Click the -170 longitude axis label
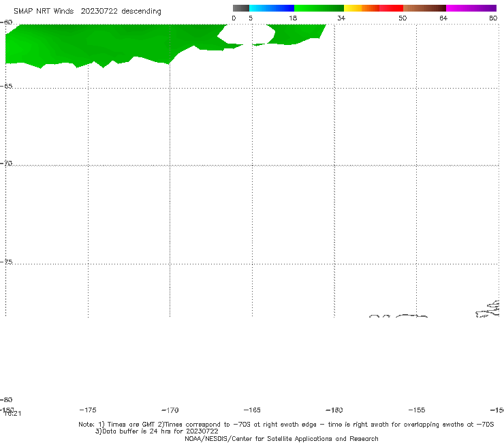504x443 pixels. click(170, 410)
